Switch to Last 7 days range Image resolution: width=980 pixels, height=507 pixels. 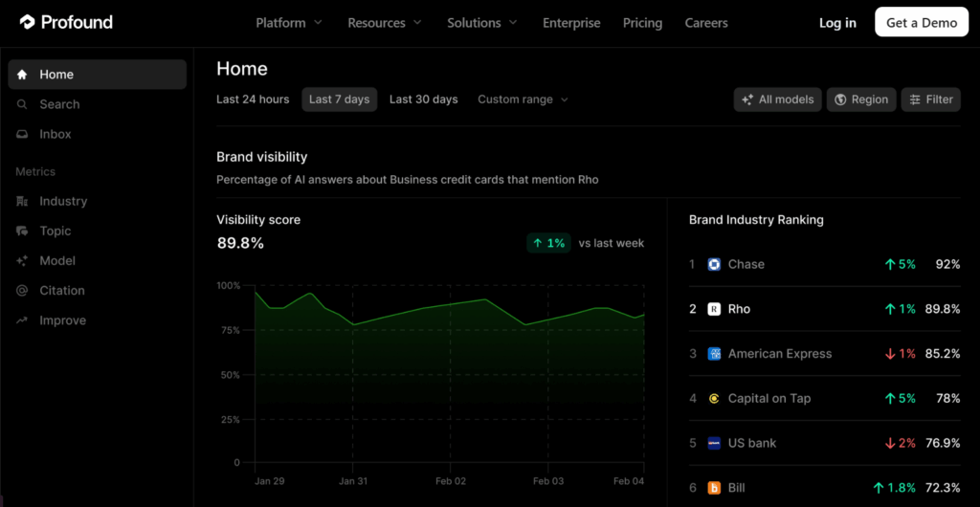coord(339,99)
